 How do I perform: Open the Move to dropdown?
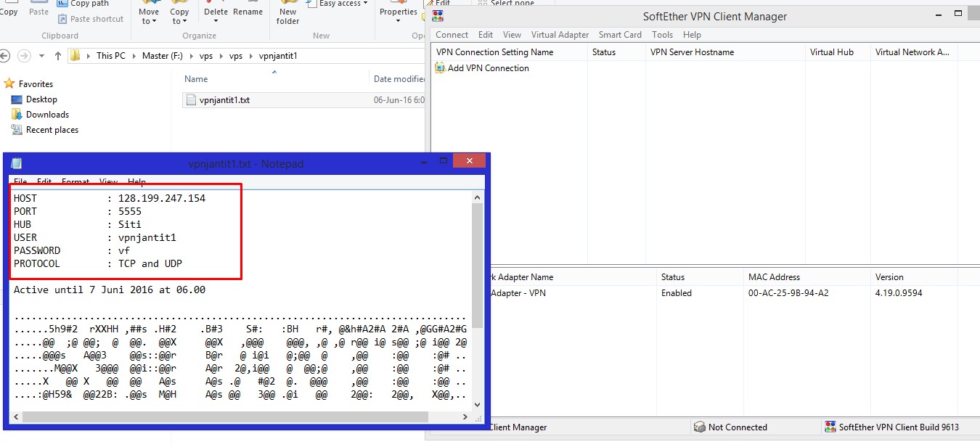point(149,17)
